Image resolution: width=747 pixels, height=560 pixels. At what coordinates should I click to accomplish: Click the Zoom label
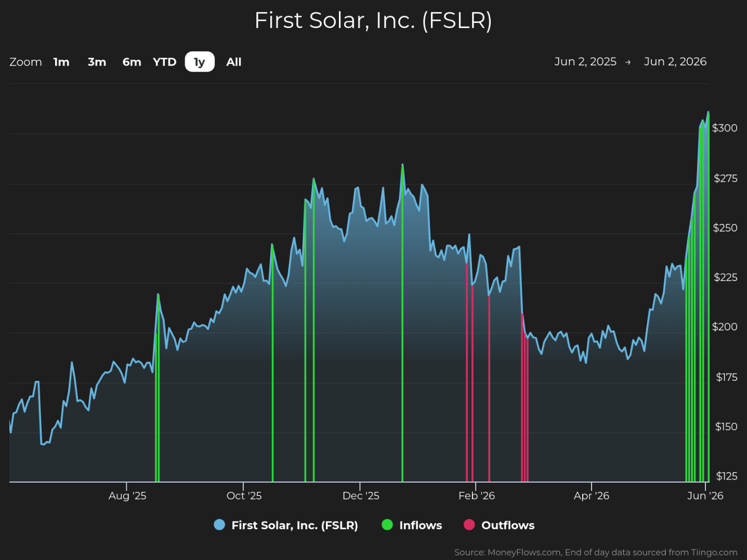click(25, 62)
